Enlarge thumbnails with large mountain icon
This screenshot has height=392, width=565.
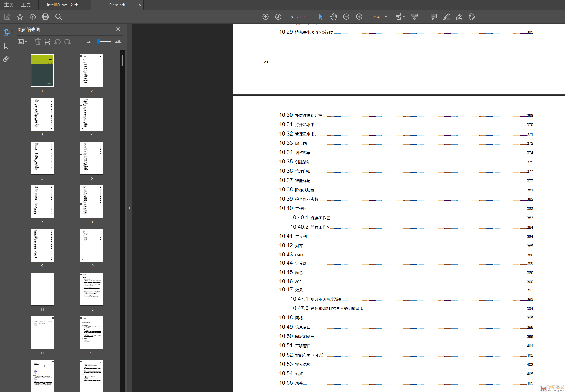(x=118, y=42)
